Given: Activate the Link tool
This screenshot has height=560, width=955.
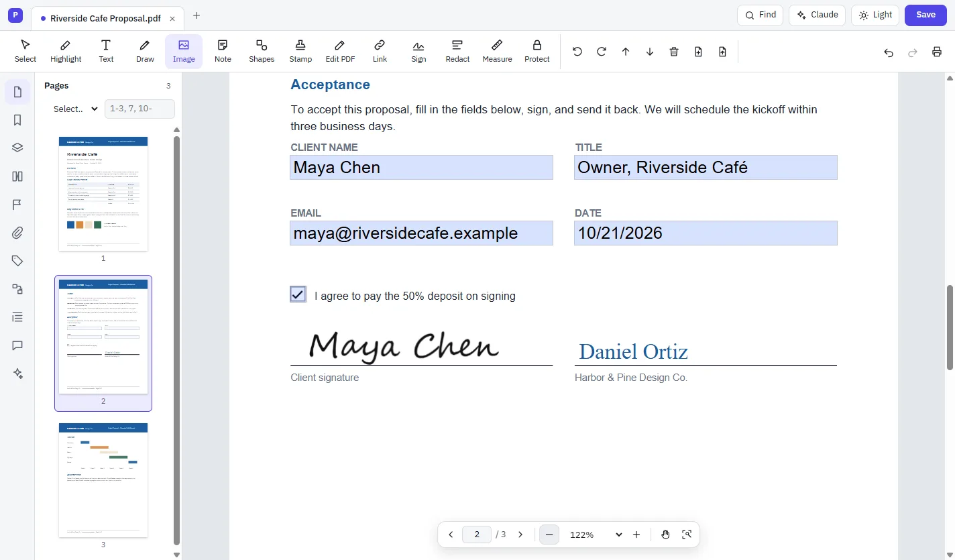Looking at the screenshot, I should click(x=380, y=51).
